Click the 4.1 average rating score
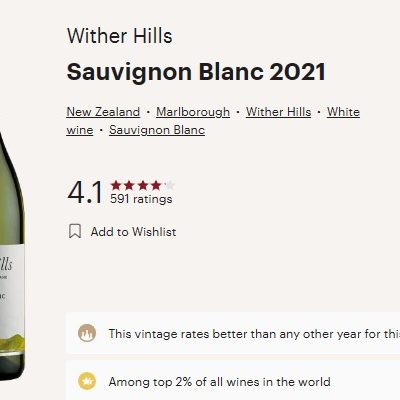Image resolution: width=400 pixels, height=400 pixels. [x=85, y=192]
